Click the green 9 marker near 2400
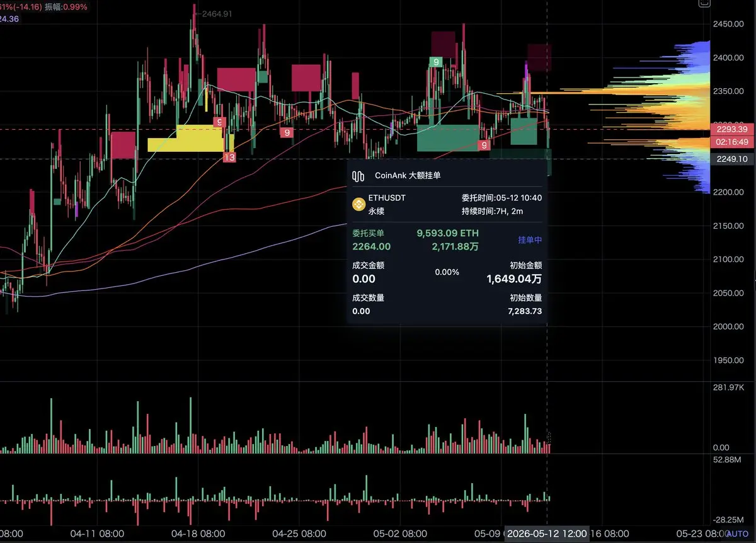Screen dimensions: 756x543 click(435, 62)
